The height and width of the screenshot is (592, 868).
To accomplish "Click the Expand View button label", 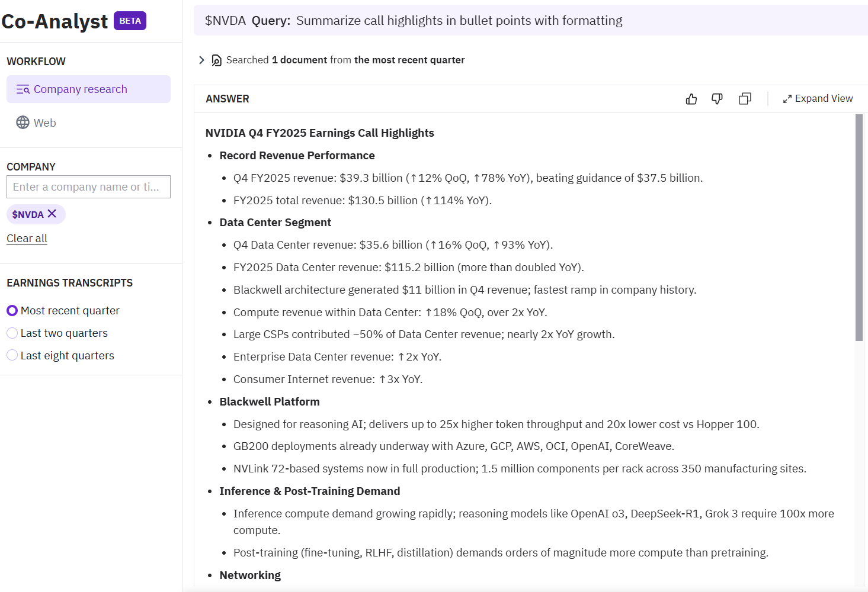I will [824, 99].
